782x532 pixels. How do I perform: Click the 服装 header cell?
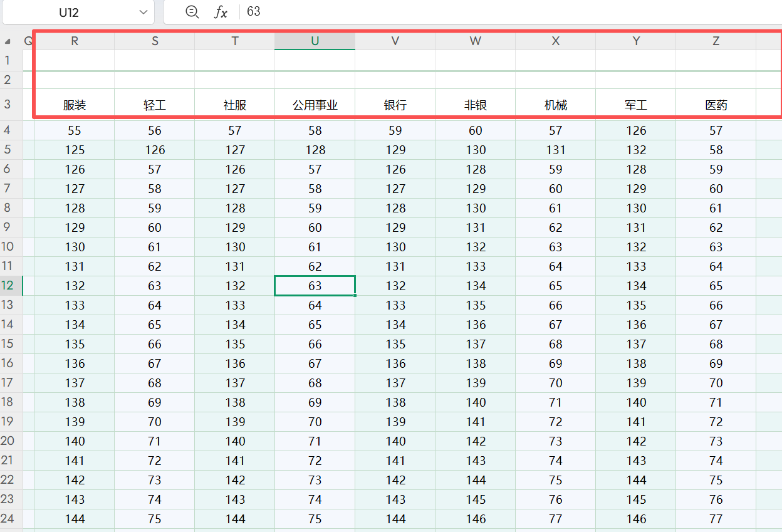[75, 105]
